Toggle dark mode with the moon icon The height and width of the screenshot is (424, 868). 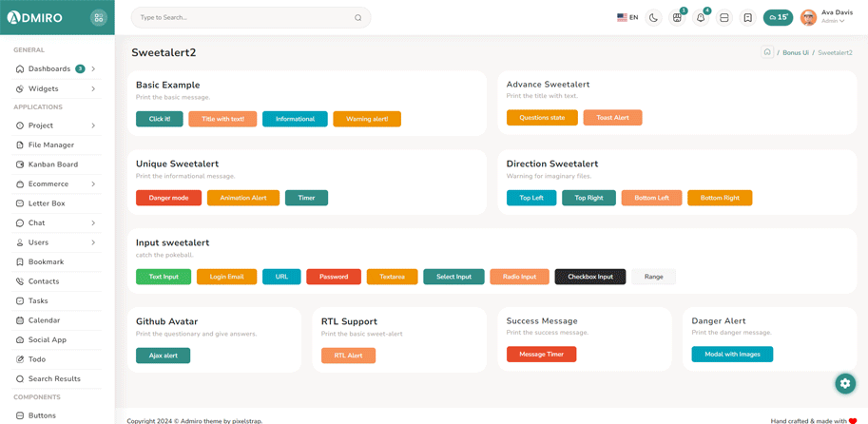pyautogui.click(x=653, y=17)
